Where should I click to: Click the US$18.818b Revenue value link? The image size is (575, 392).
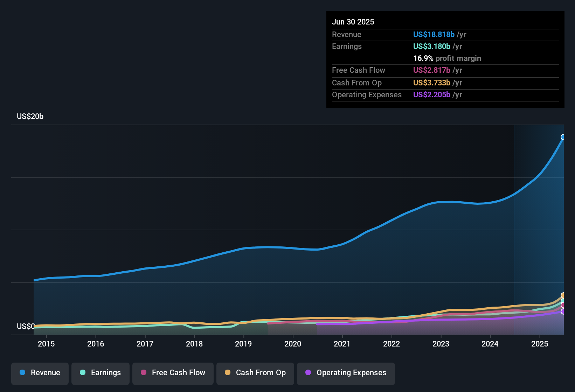point(434,34)
